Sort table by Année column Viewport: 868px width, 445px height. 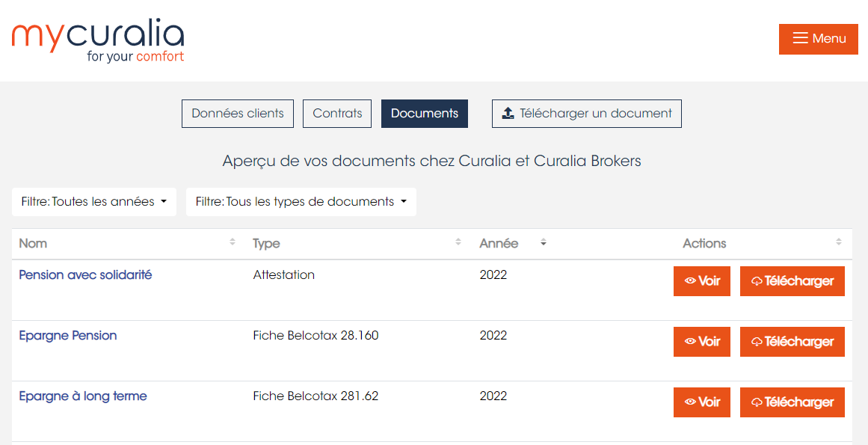pyautogui.click(x=513, y=243)
